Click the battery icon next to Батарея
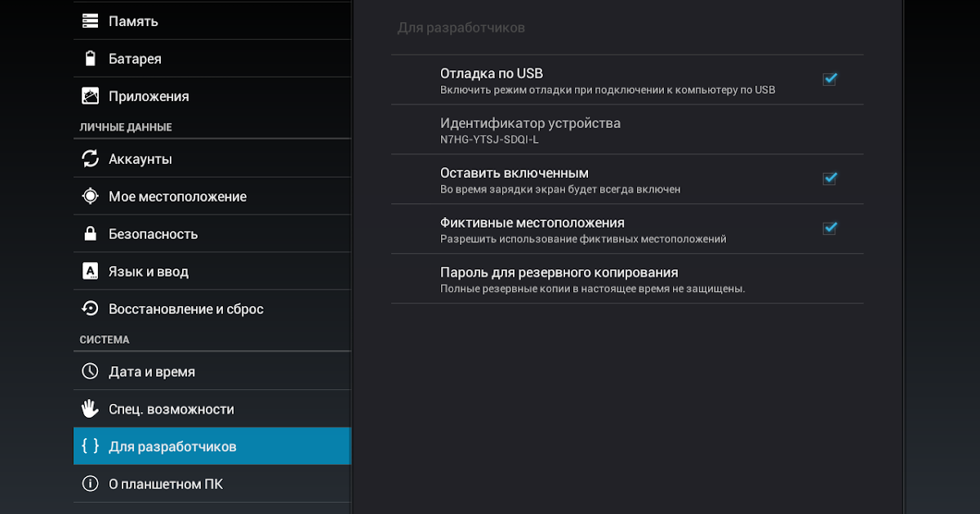 tap(91, 59)
